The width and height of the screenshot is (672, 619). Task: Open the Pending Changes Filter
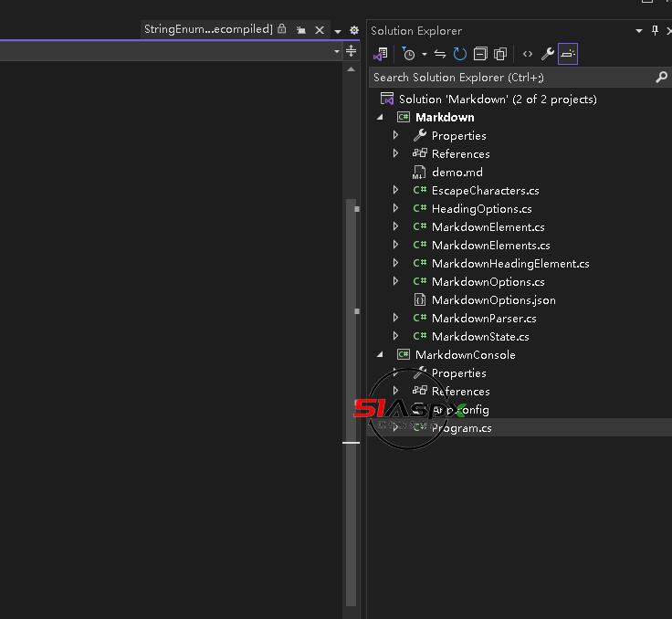click(408, 54)
